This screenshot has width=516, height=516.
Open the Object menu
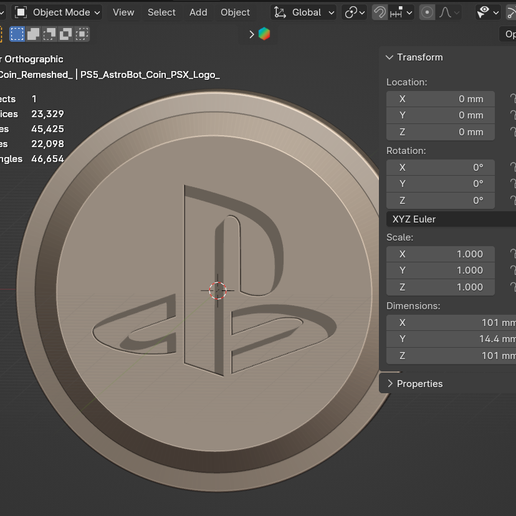pos(235,13)
